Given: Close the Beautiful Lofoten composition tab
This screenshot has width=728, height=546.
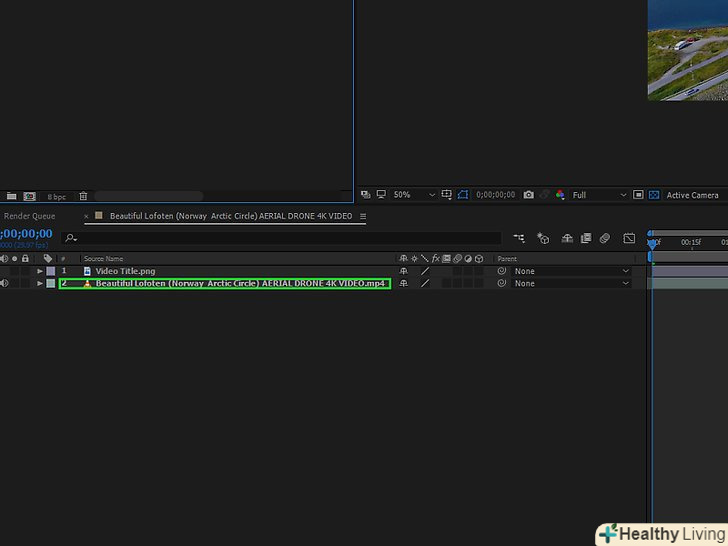Looking at the screenshot, I should coord(86,216).
